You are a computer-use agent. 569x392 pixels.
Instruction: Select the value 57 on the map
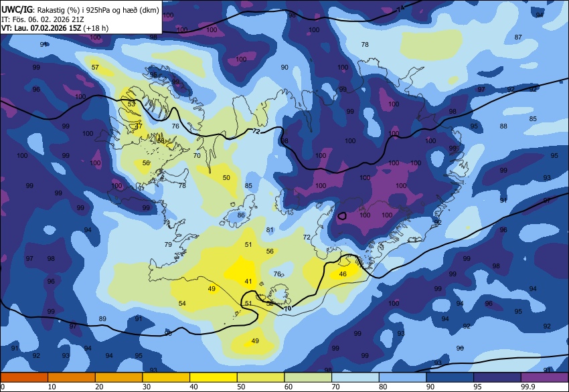(95, 67)
